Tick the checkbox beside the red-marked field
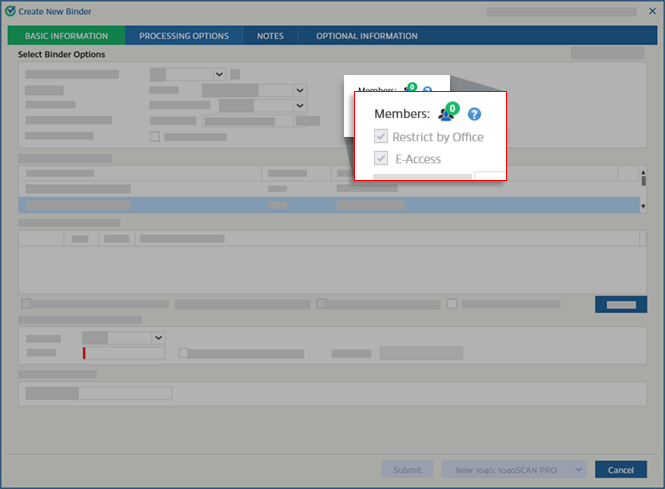 coord(183,353)
